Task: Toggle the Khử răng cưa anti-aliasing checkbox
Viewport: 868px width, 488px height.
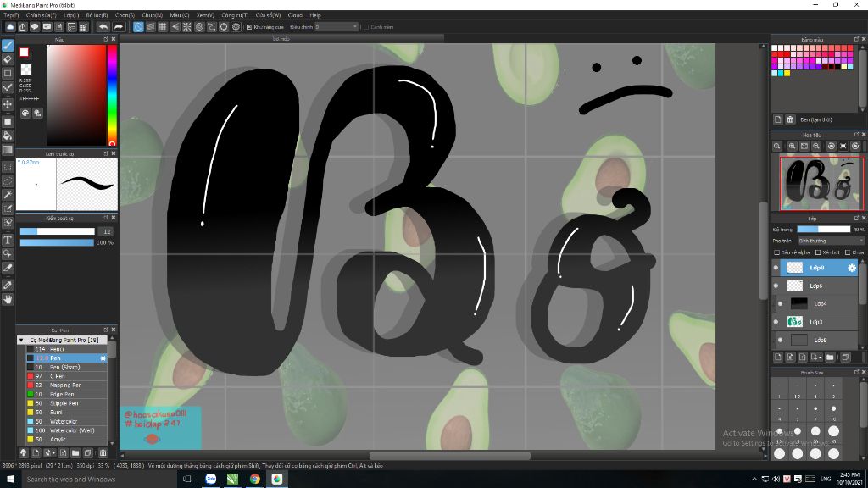Action: click(x=249, y=27)
